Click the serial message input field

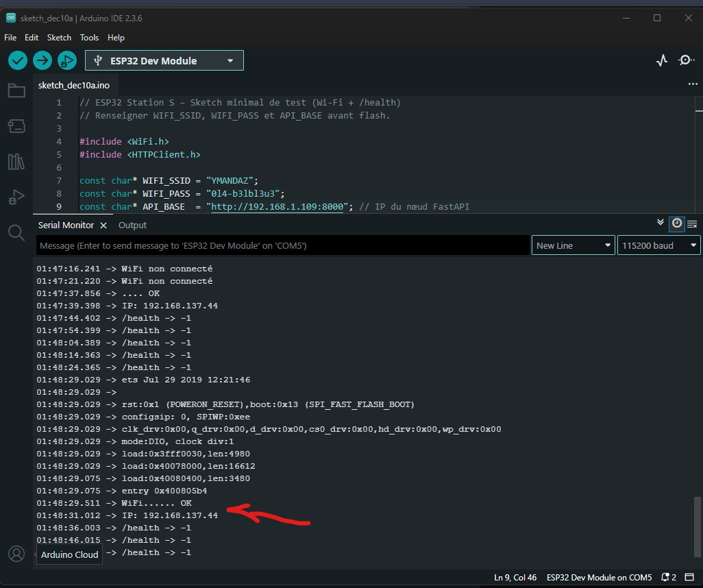coord(282,245)
